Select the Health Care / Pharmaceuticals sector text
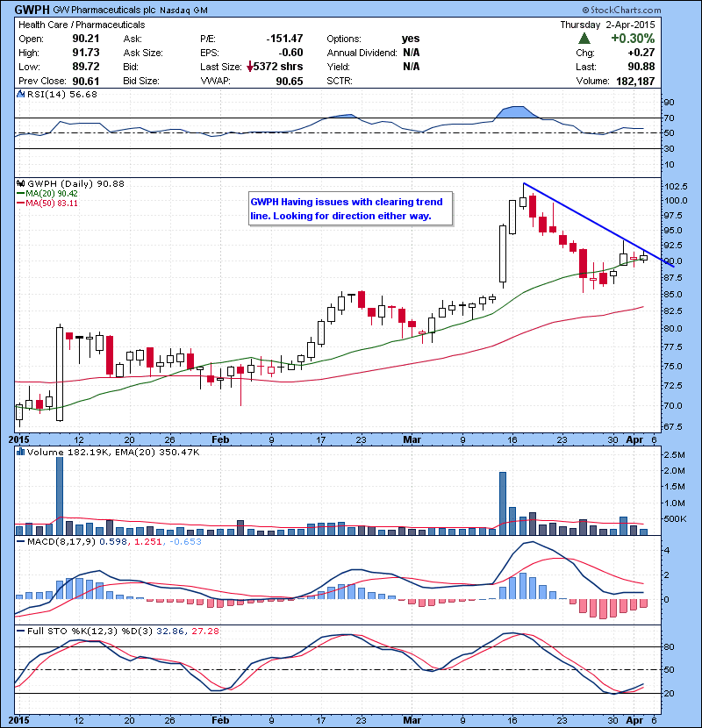Image resolution: width=702 pixels, height=728 pixels. click(82, 25)
